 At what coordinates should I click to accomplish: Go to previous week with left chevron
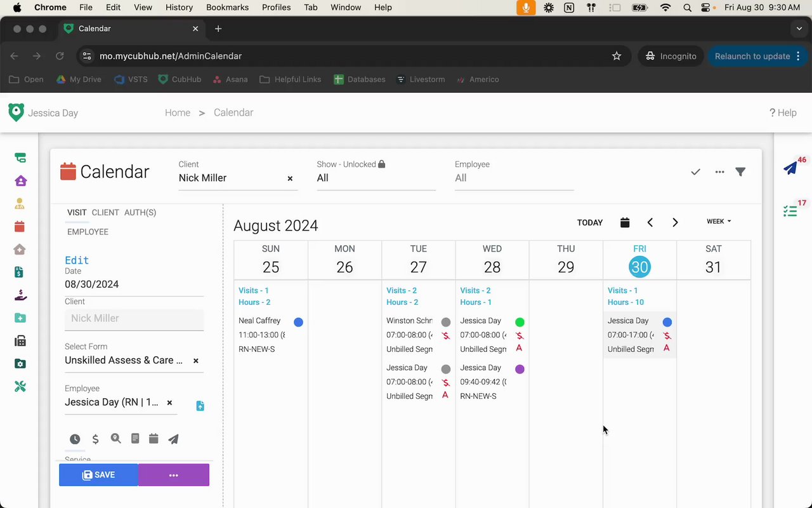click(650, 222)
